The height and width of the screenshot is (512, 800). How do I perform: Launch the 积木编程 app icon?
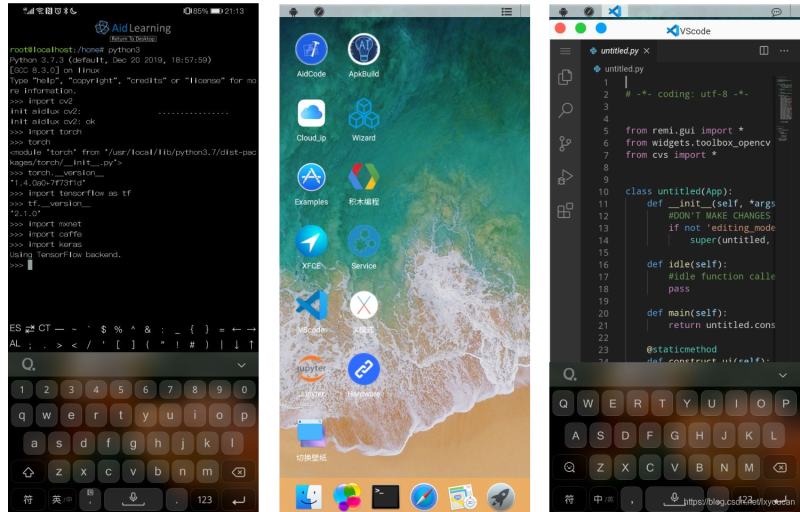(364, 177)
